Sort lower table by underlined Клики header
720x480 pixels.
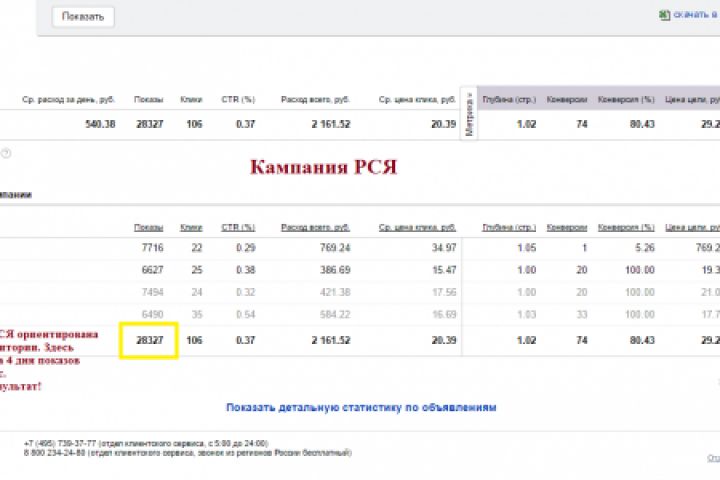click(191, 227)
